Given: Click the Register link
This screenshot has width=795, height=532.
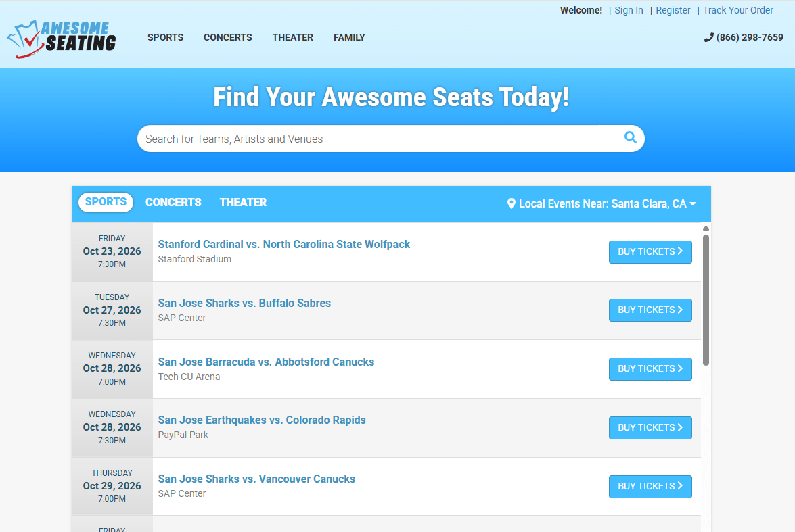Looking at the screenshot, I should pos(673,10).
